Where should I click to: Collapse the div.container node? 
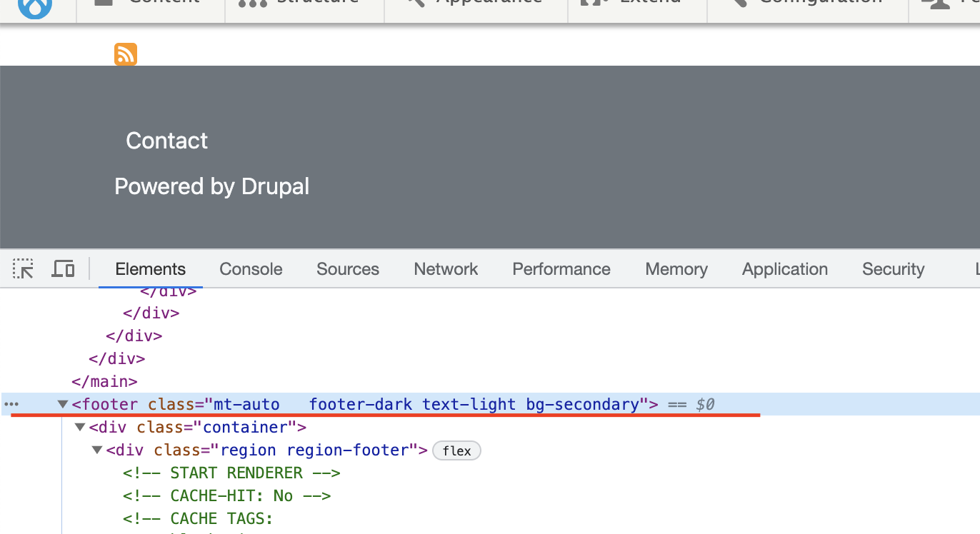pyautogui.click(x=80, y=426)
